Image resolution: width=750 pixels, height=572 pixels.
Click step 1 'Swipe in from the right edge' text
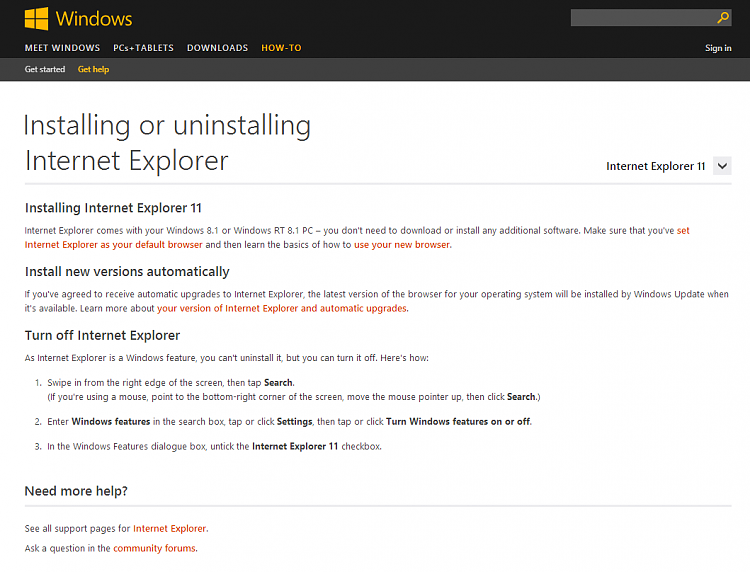tap(171, 383)
